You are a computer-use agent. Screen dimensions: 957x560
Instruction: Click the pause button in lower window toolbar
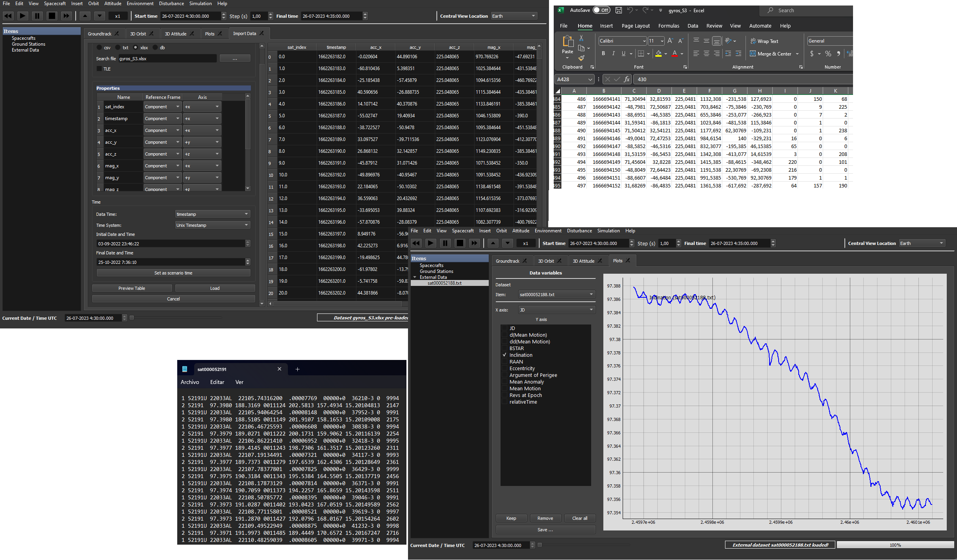coord(445,243)
